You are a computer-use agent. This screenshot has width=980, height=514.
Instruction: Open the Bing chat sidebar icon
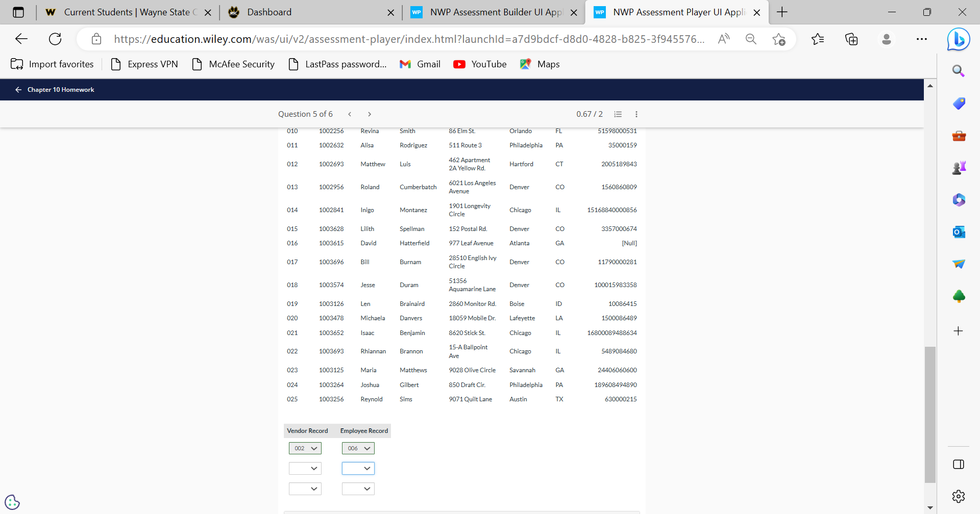point(959,39)
